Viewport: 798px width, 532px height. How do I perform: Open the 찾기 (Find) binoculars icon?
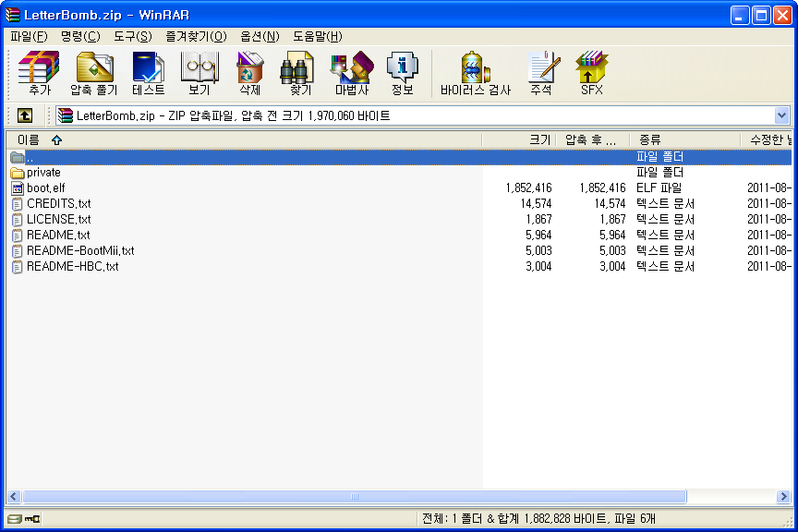(300, 73)
